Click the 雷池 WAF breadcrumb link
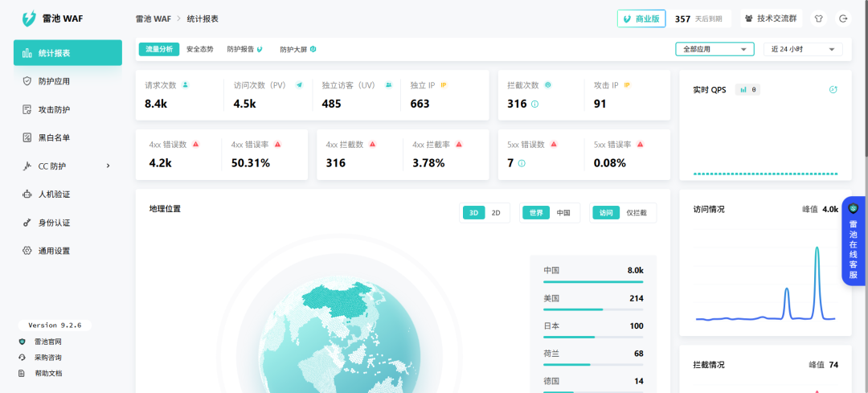Image resolution: width=868 pixels, height=393 pixels. pos(154,18)
